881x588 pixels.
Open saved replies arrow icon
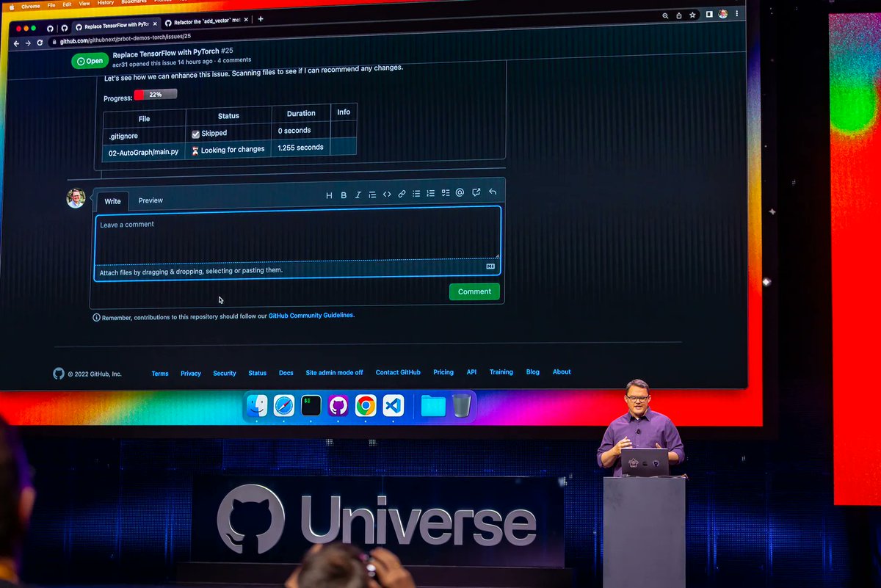pyautogui.click(x=493, y=192)
